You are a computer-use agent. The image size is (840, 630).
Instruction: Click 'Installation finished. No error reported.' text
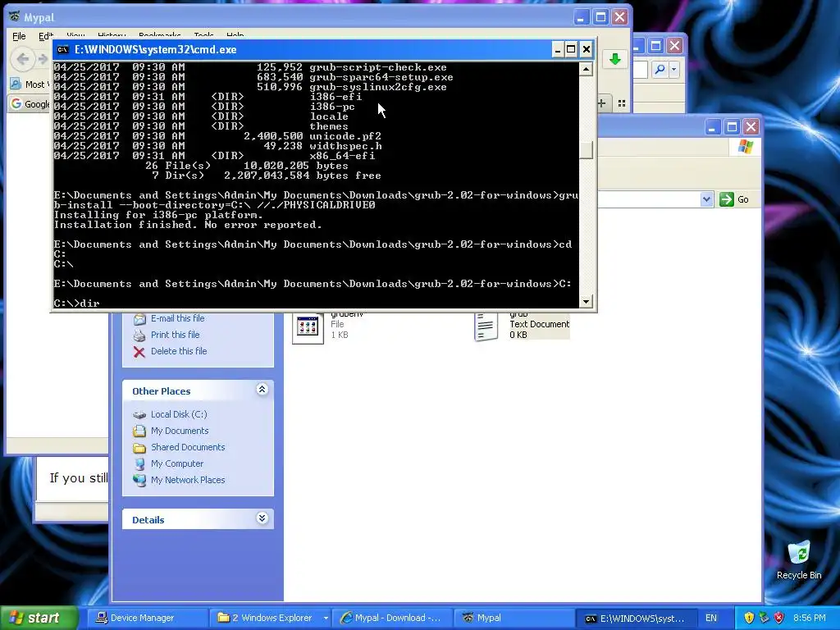click(188, 225)
